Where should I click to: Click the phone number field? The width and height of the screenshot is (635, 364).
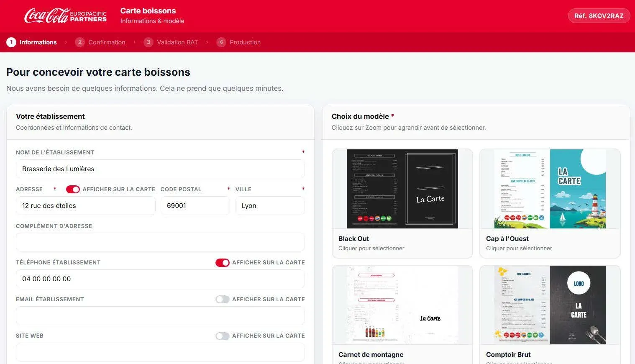[160, 279]
